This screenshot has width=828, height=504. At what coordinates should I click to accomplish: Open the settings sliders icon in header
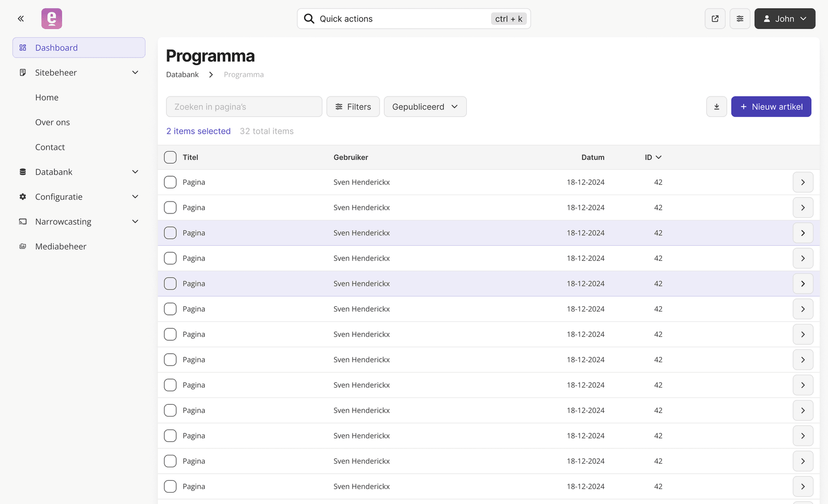pyautogui.click(x=740, y=19)
